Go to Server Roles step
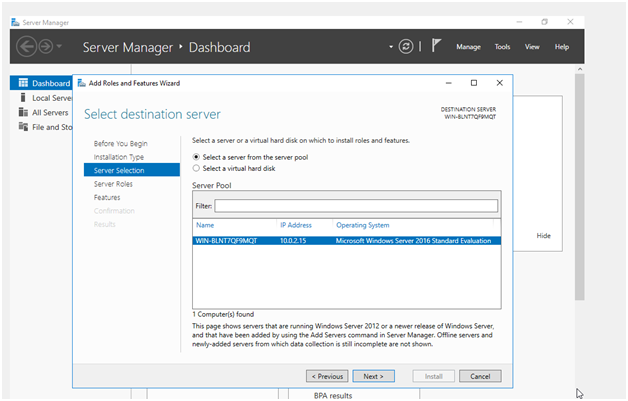The image size is (628, 401). pos(113,184)
